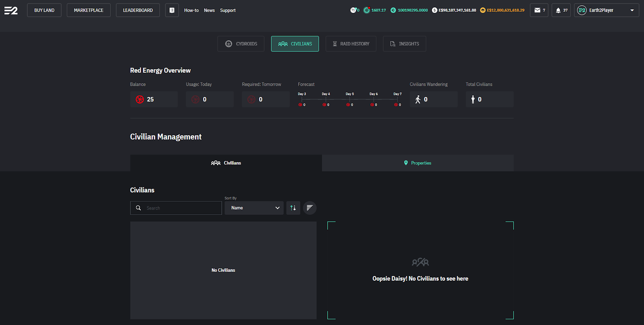This screenshot has width=644, height=325.
Task: Click the Civilians Wandering walking figure icon
Action: click(x=418, y=99)
